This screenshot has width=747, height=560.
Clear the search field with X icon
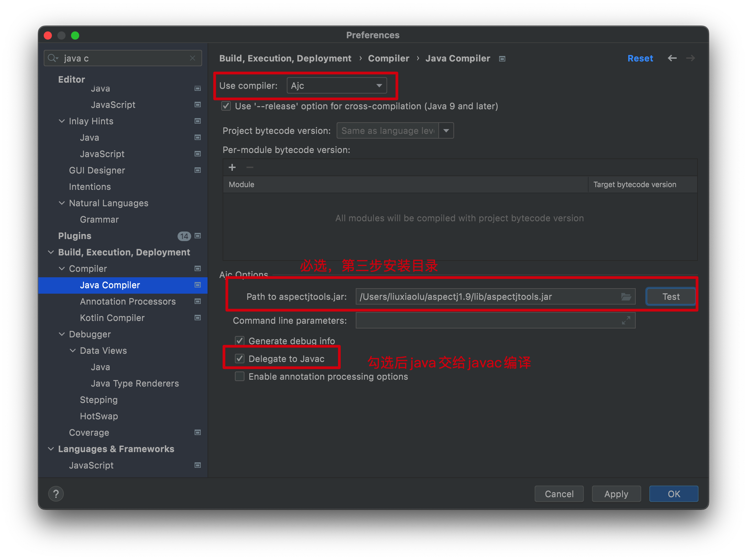click(193, 58)
